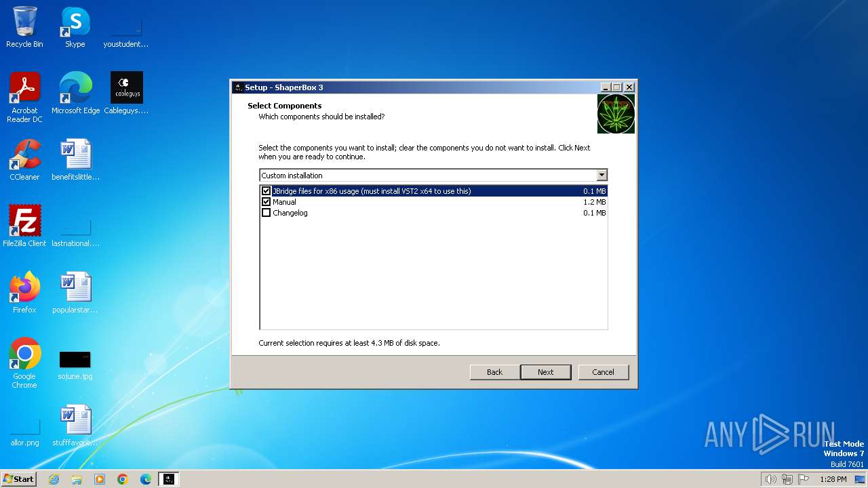868x488 pixels.
Task: Proceed with the Next button
Action: 546,372
